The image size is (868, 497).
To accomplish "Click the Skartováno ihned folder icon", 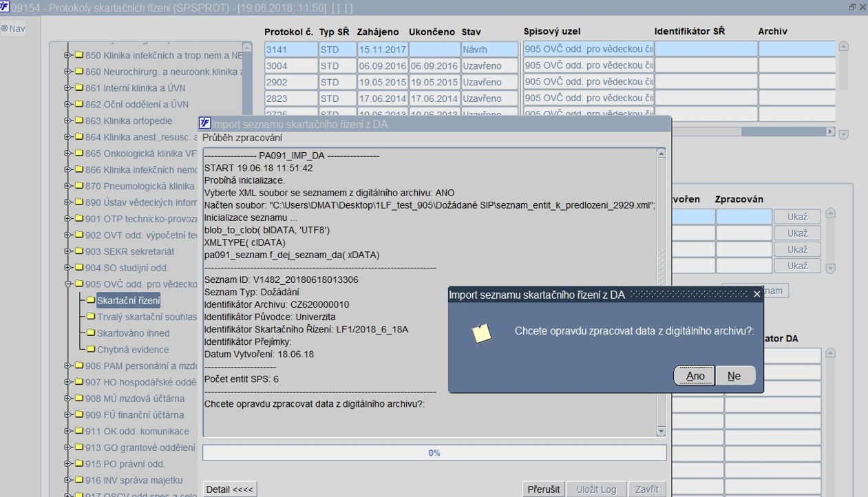I will 90,333.
